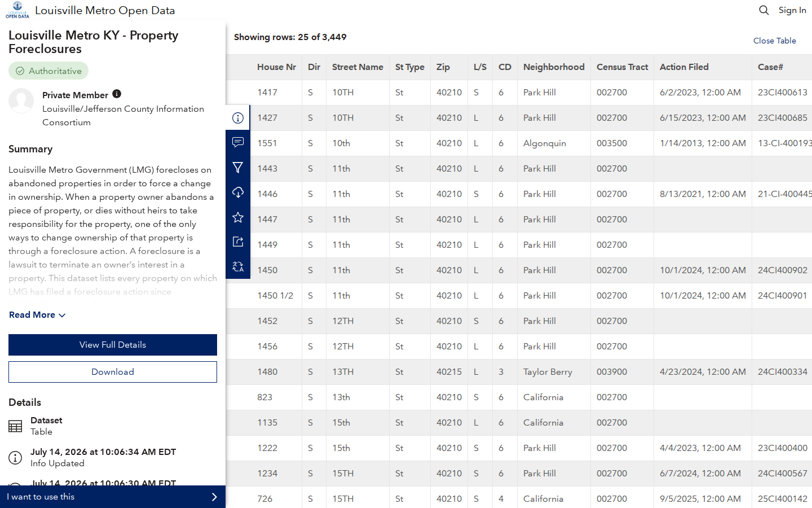Click the Download button

[x=113, y=372]
